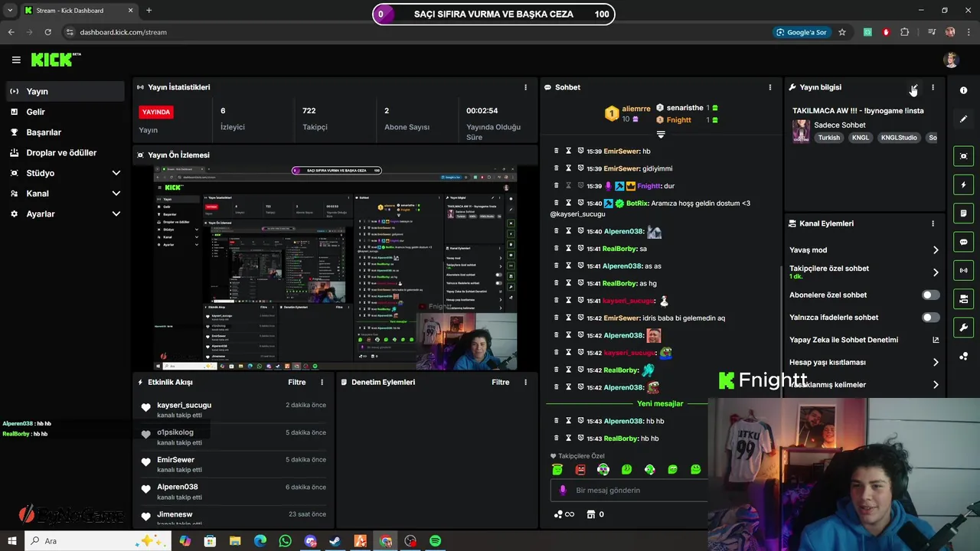Collapse the chat leaderboard with the down arrow

point(661,134)
